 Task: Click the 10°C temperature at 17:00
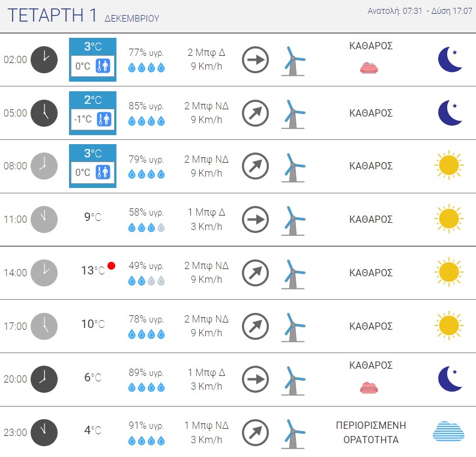[92, 324]
